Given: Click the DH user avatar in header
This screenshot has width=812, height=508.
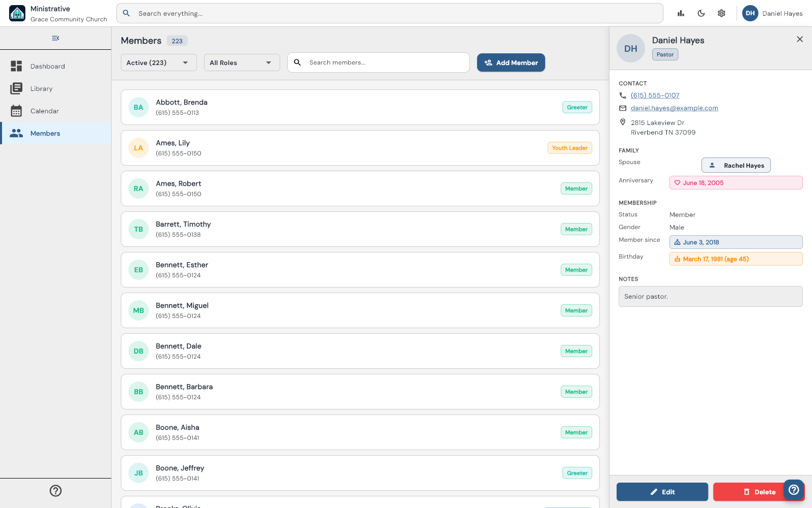Looking at the screenshot, I should click(750, 13).
